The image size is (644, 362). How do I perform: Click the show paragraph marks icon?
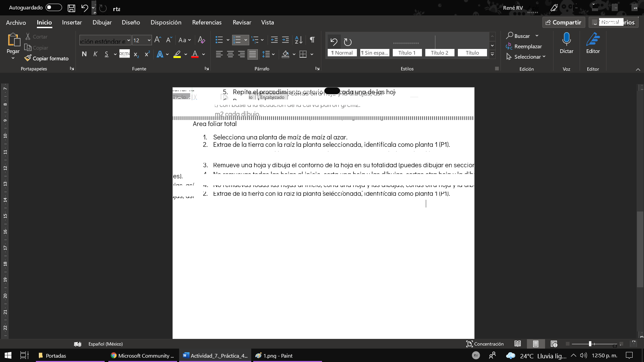(312, 40)
